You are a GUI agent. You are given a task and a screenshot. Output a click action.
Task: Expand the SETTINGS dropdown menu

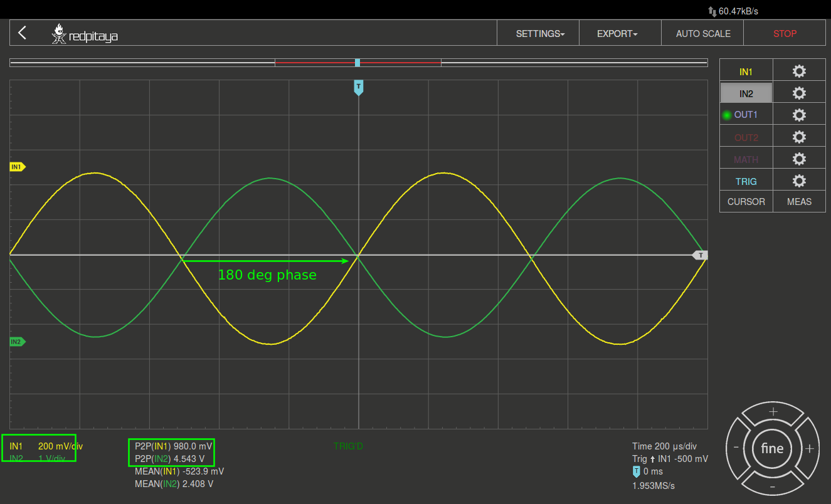pos(540,34)
